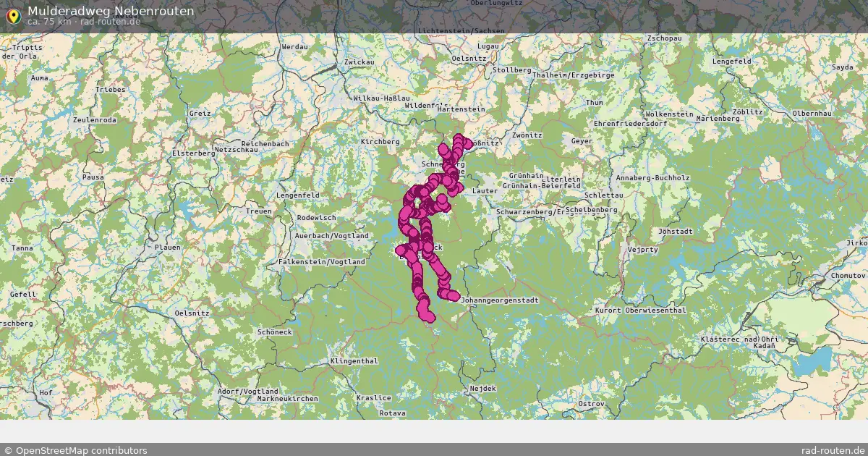Click the Stollberg town label
Viewport: 868px width, 456px height.
511,70
